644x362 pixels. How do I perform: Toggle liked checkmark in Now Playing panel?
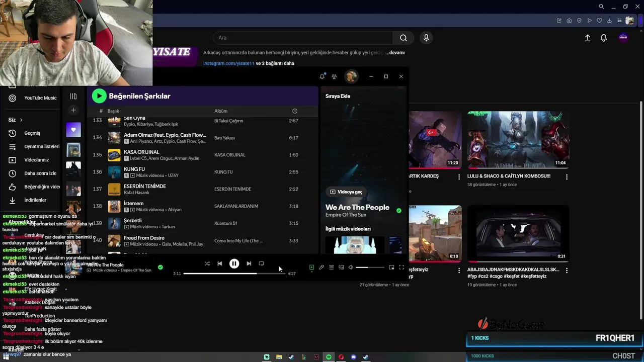(399, 211)
